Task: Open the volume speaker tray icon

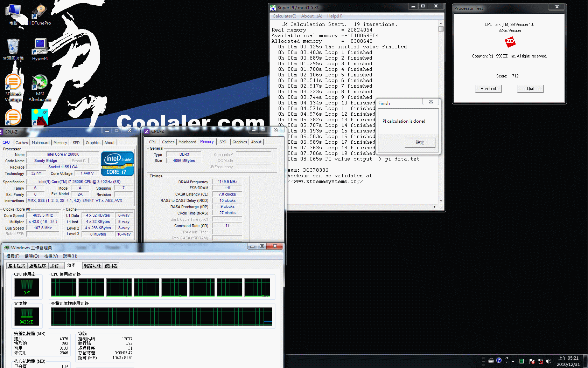Action: (x=549, y=361)
